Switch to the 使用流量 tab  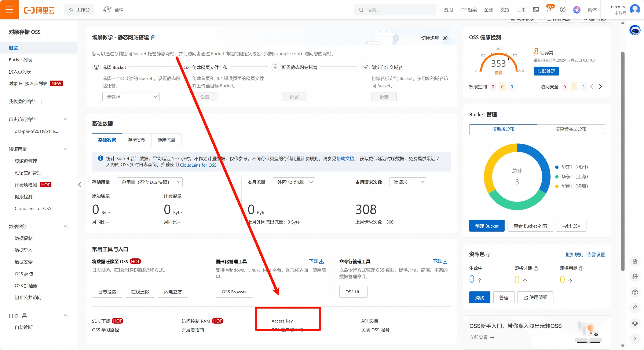point(166,140)
